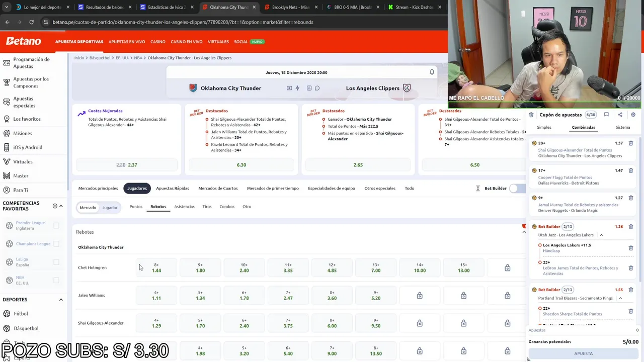Select Shai Gilgeous-Alexander 9+ rebounds at 9.50
Viewport: 644px width, 362px height.
point(376,323)
